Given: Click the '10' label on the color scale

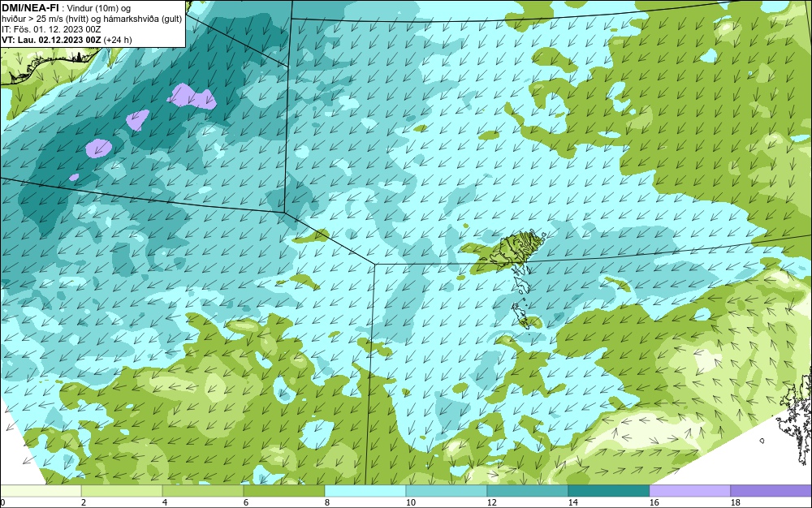Looking at the screenshot, I should (x=411, y=502).
